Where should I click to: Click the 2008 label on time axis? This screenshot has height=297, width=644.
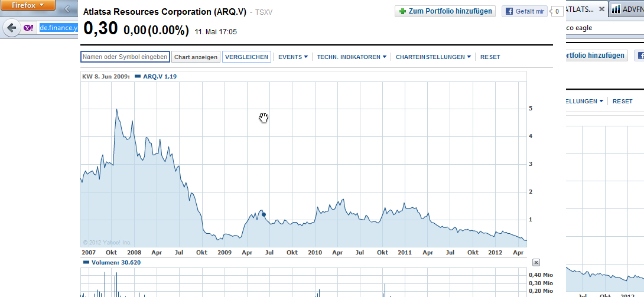point(134,252)
